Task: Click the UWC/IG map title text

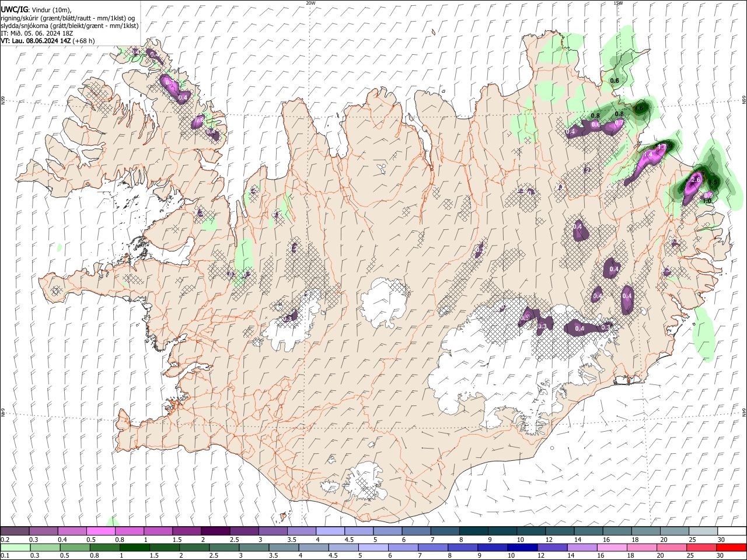Action: point(13,9)
